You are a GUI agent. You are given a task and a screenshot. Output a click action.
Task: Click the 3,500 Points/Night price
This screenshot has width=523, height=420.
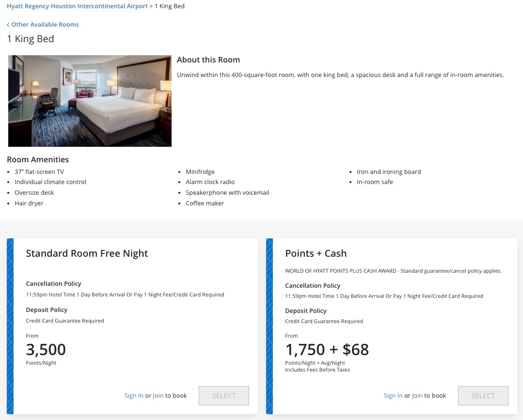[46, 350]
